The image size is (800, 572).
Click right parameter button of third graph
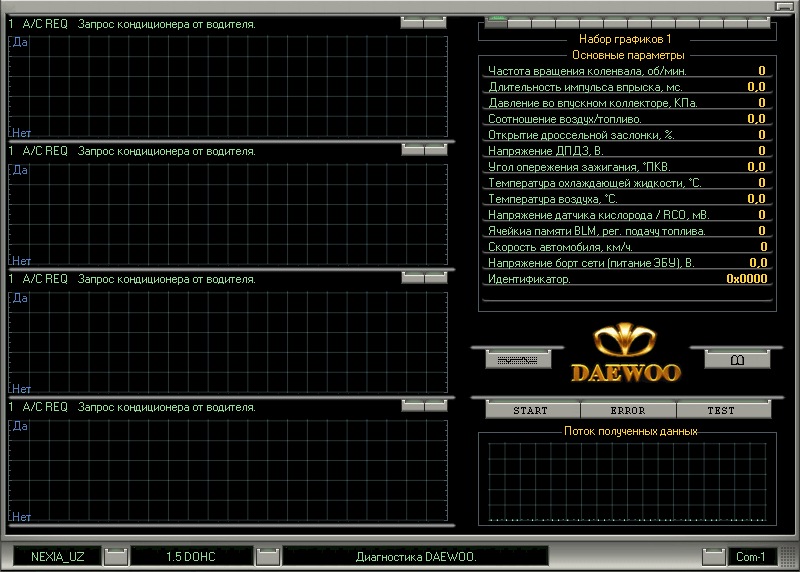tap(436, 277)
